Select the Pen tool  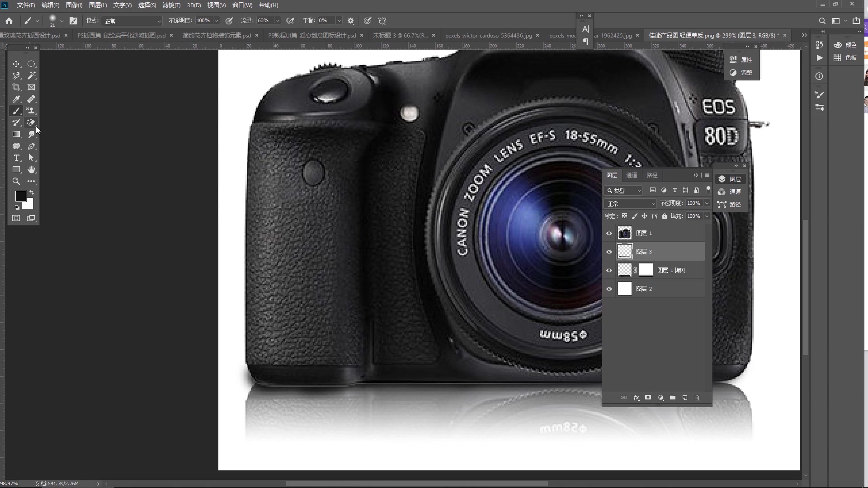pyautogui.click(x=31, y=146)
